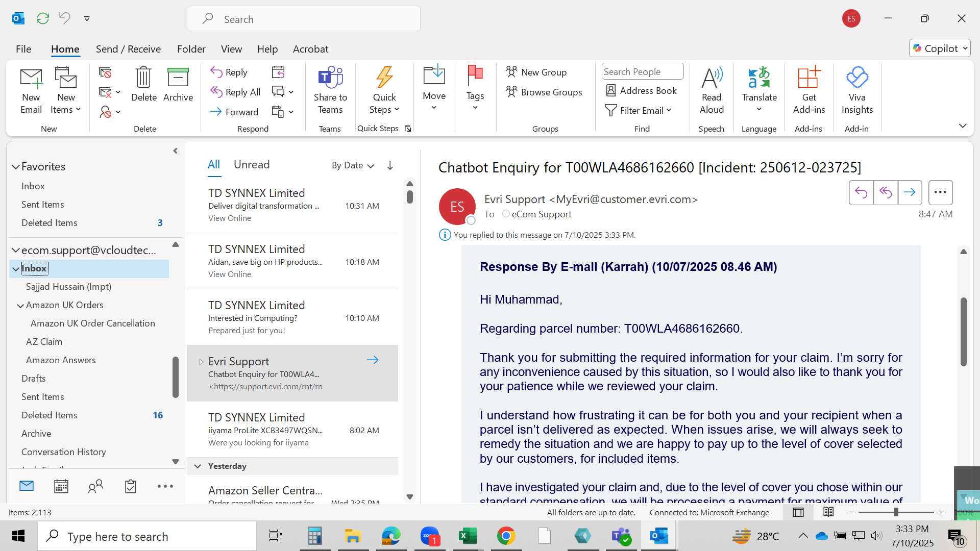Click the Ignore conversation icon

pyautogui.click(x=105, y=73)
